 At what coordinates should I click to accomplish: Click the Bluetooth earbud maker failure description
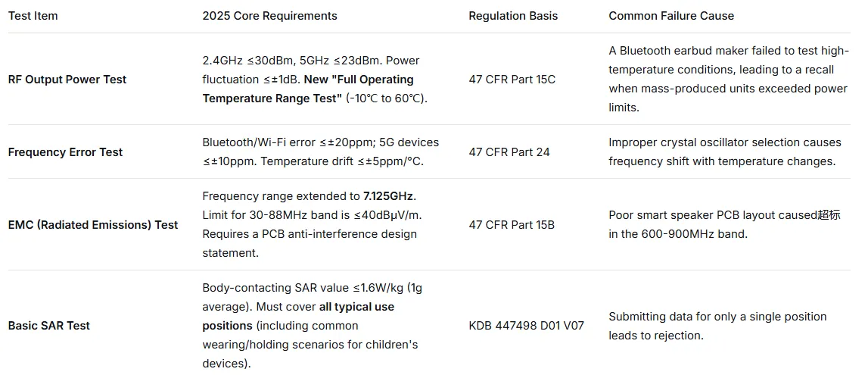pos(727,80)
